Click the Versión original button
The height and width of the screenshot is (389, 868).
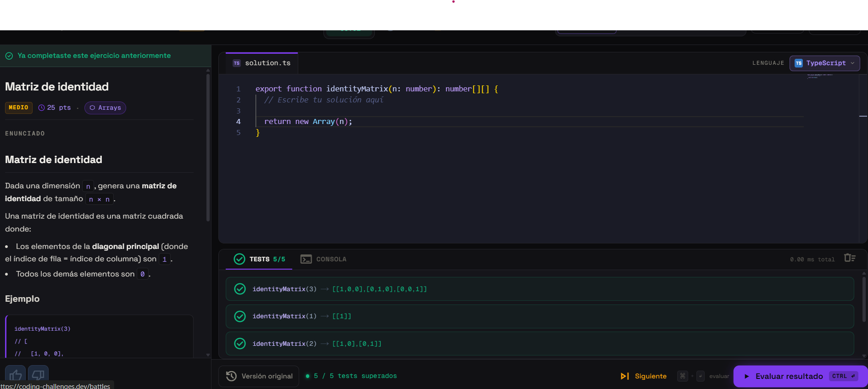click(x=259, y=376)
